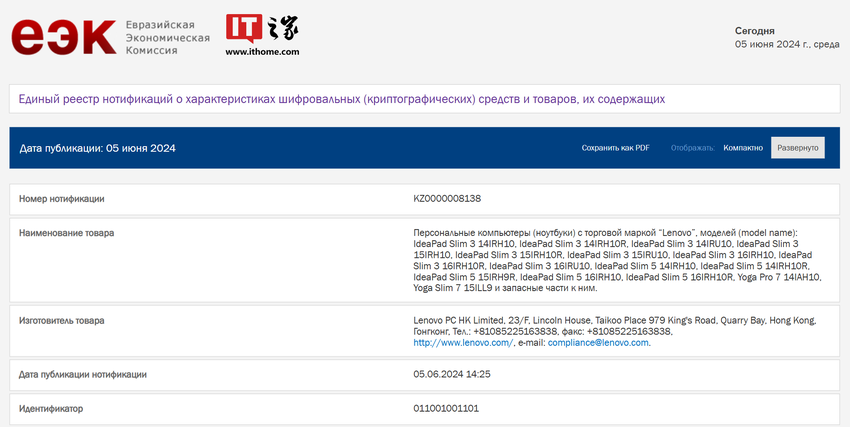Viewport: 850px width, 427px height.
Task: Click the blue Дата публикации header bar title
Action: coord(98,148)
